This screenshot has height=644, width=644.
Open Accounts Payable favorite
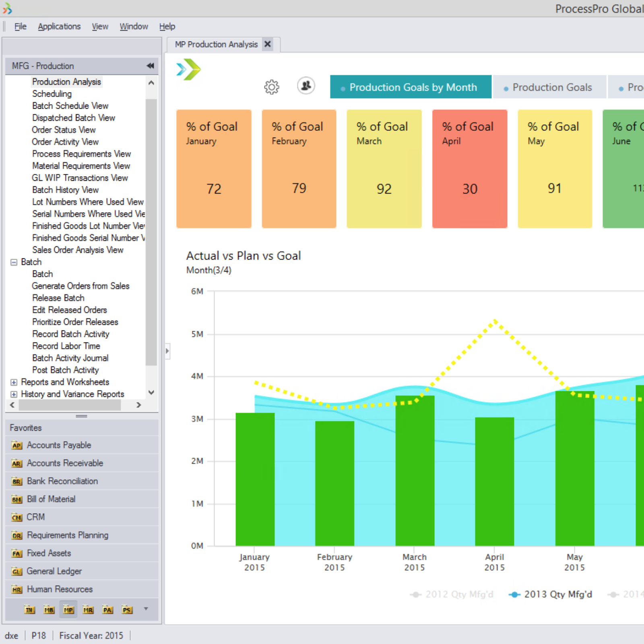click(59, 445)
